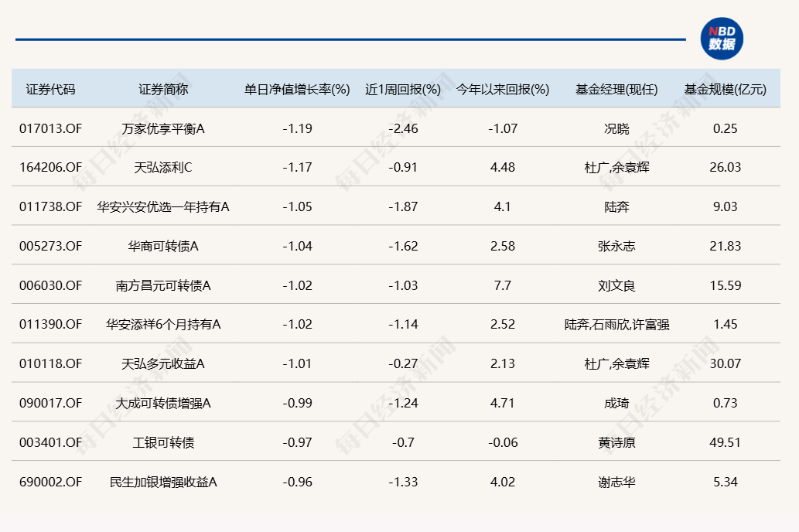This screenshot has height=532, width=799.
Task: Select the code 017013.OF
Action: pos(50,128)
